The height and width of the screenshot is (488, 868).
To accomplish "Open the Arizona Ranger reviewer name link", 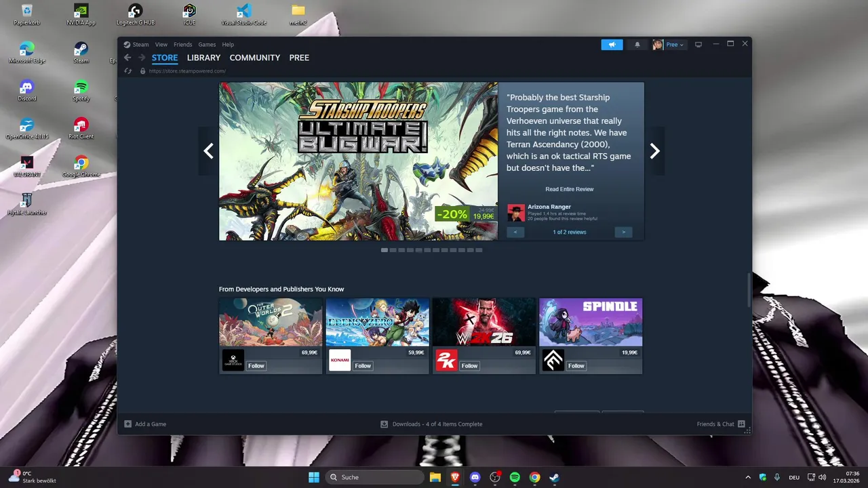I will (x=549, y=207).
